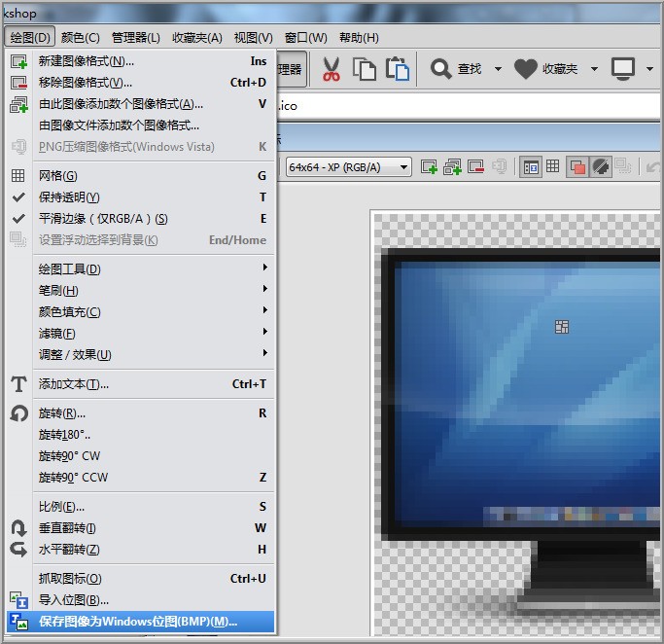Toggle the smooth edges icon in editor toolbar
The width and height of the screenshot is (664, 644).
tap(601, 167)
